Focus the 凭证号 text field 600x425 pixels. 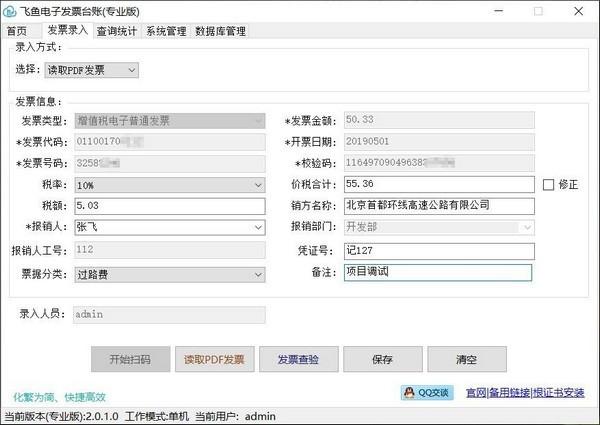(x=439, y=251)
